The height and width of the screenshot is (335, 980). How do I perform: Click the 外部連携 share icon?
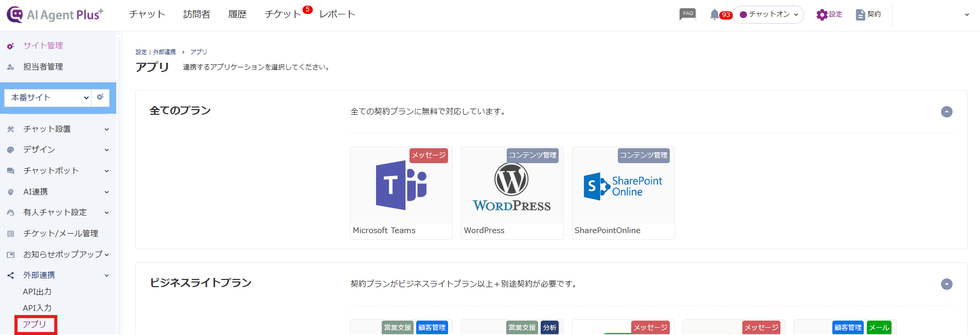(x=10, y=275)
